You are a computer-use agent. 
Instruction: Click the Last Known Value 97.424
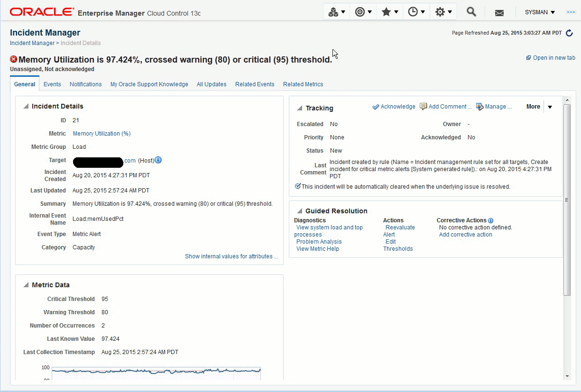pyautogui.click(x=111, y=339)
